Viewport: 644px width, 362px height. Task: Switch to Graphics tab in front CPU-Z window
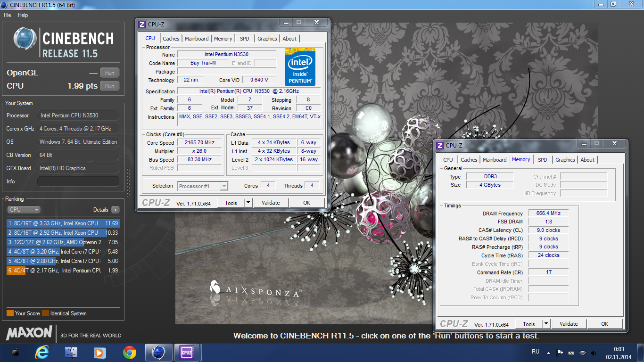pyautogui.click(x=267, y=39)
